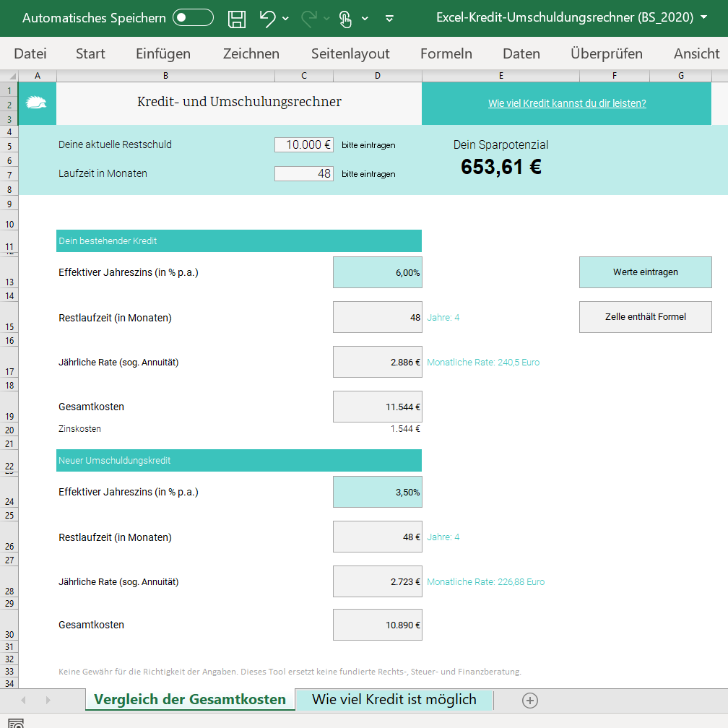Image resolution: width=728 pixels, height=728 pixels.
Task: Click the 'Deine aktuelle Restschuld' label
Action: (115, 145)
